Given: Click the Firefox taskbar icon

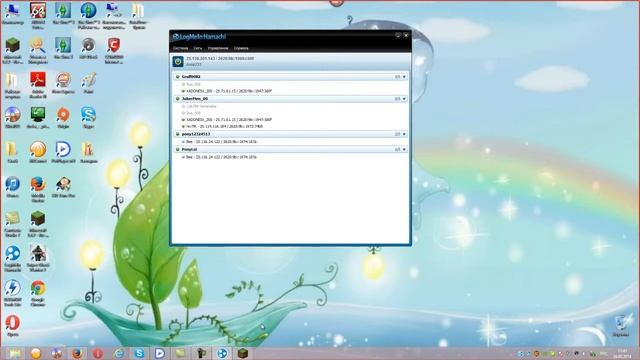Looking at the screenshot, I should point(77,353).
